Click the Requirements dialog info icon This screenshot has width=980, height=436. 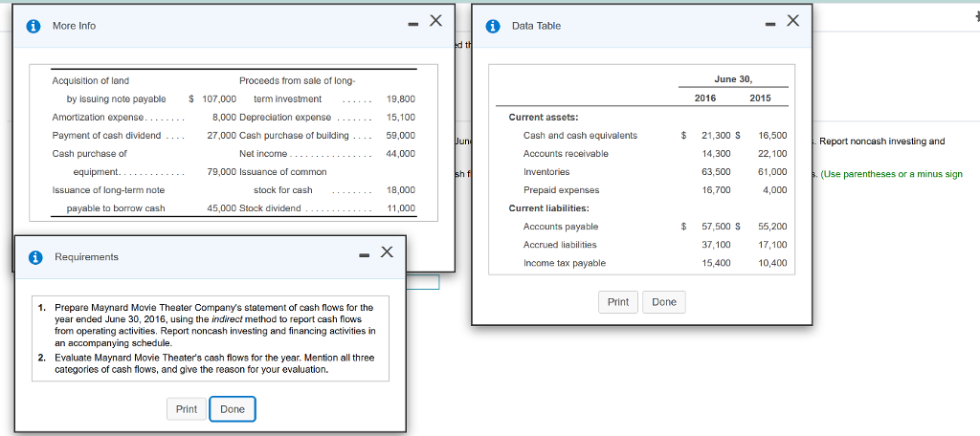(x=35, y=257)
